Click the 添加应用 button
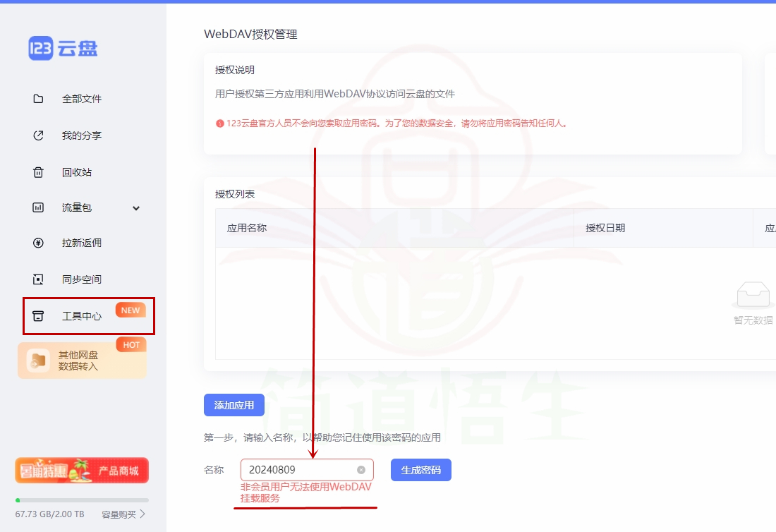 click(234, 405)
